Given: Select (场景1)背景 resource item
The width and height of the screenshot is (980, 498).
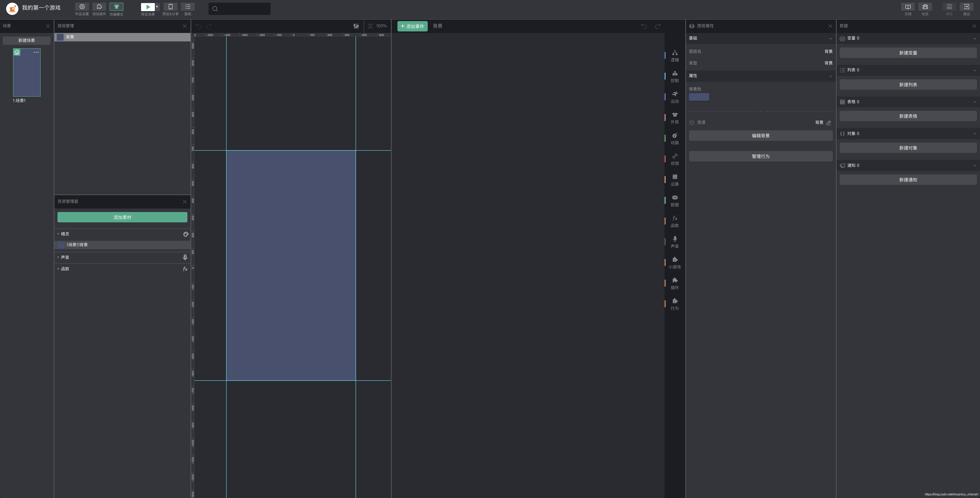Looking at the screenshot, I should pos(122,245).
